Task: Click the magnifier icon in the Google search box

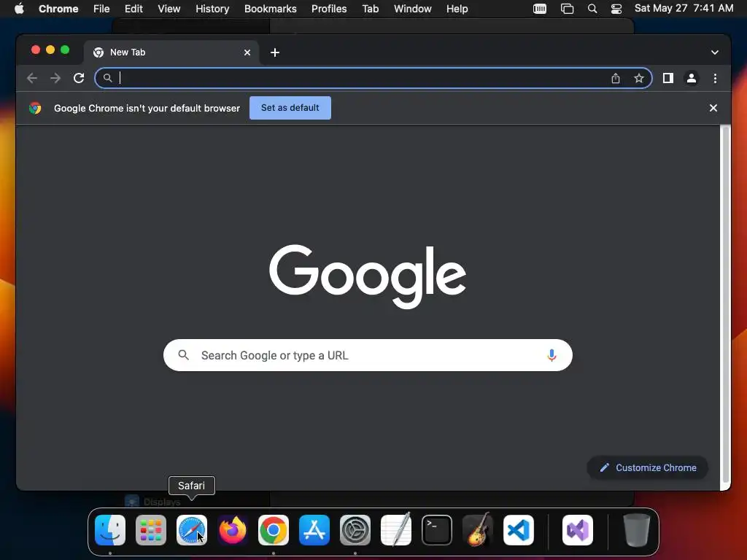Action: [x=183, y=355]
